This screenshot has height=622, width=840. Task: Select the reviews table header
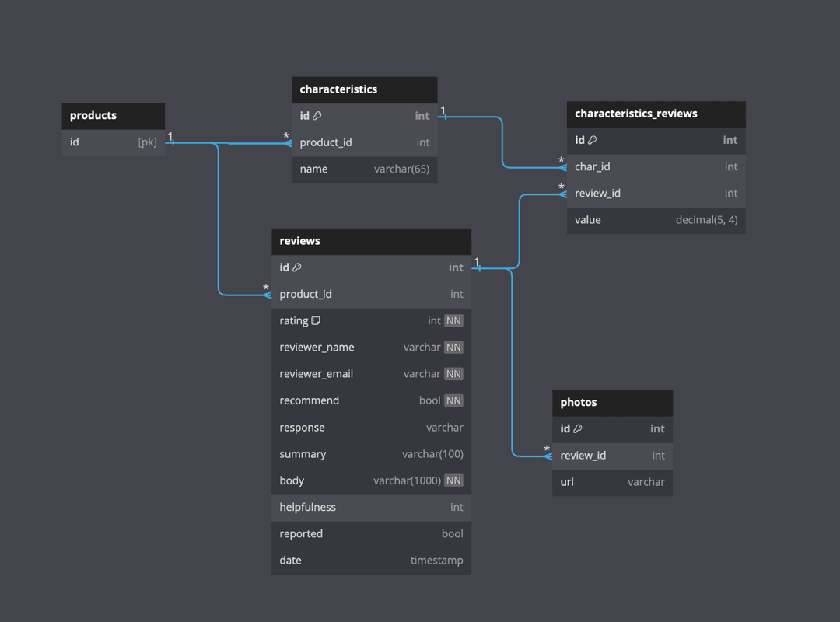tap(372, 241)
